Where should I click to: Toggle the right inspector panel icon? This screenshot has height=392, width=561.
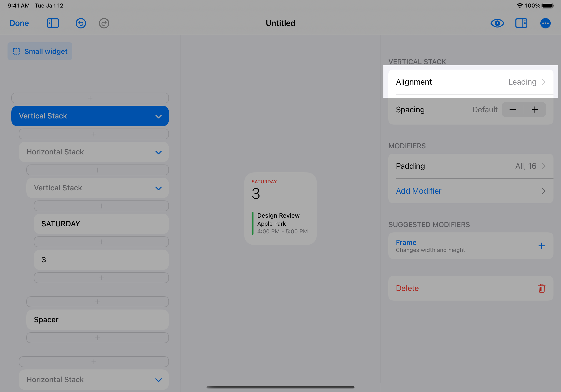(x=521, y=23)
